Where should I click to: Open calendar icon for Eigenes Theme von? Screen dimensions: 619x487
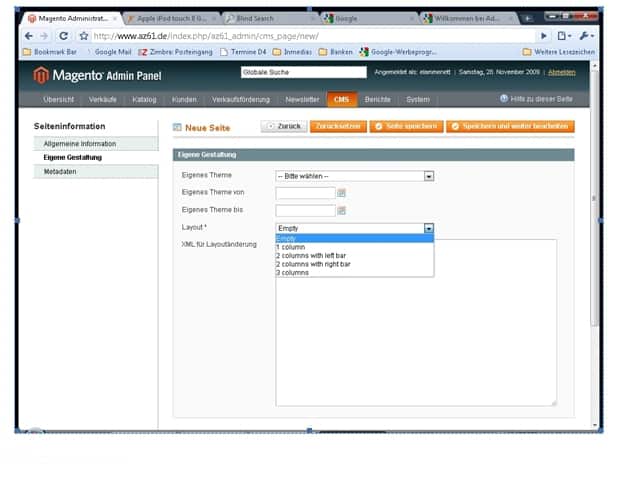(341, 192)
